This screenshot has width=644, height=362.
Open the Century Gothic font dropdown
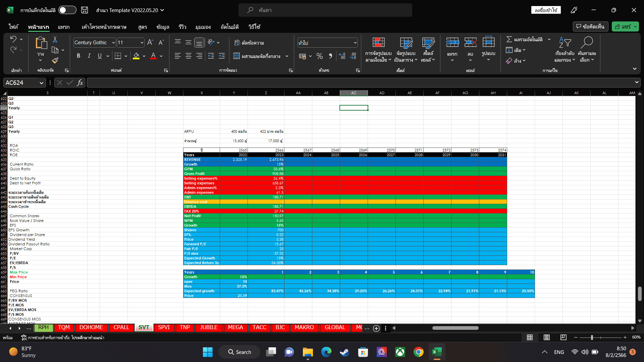(113, 43)
